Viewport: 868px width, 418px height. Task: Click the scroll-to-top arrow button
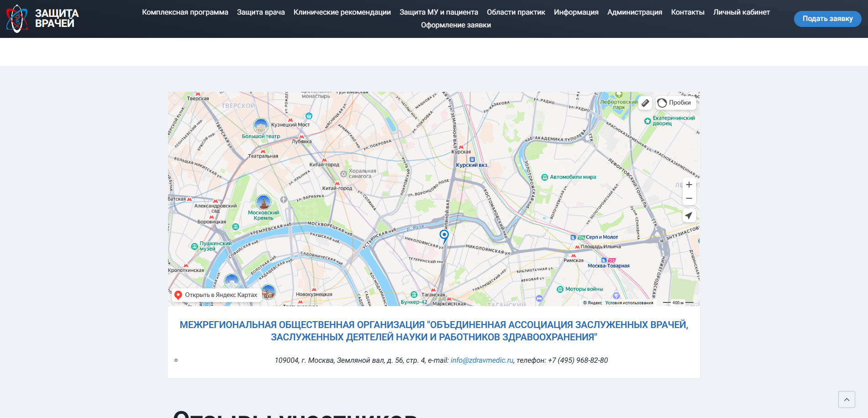pyautogui.click(x=847, y=399)
